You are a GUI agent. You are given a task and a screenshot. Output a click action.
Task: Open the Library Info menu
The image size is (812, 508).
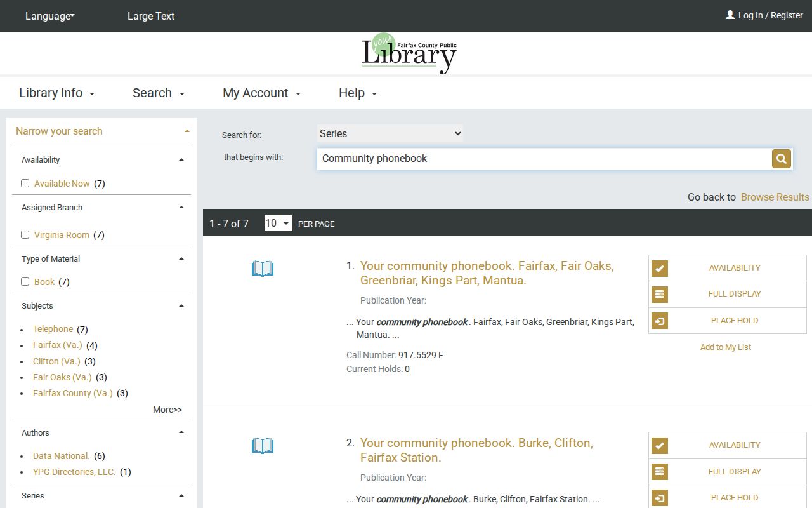point(56,93)
